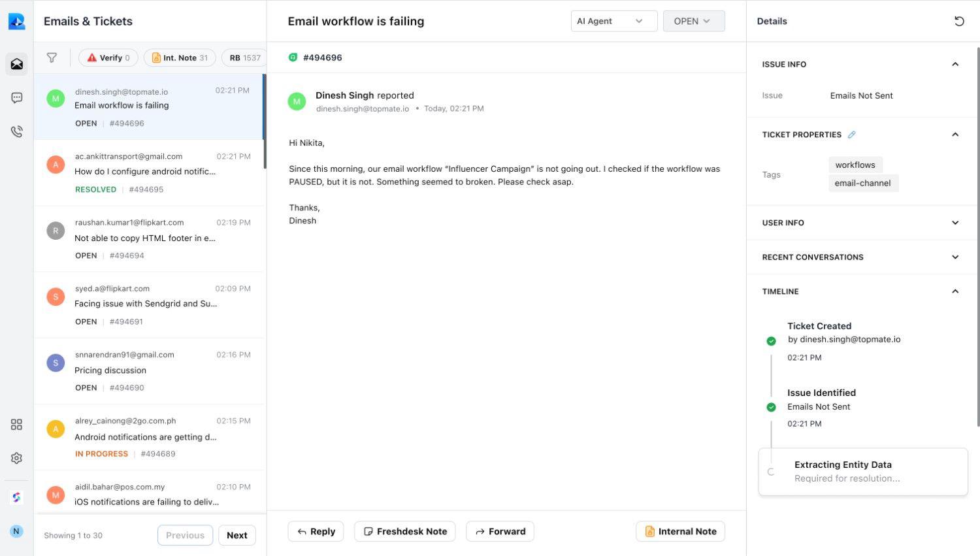Click the 'workflows' tag

pyautogui.click(x=855, y=165)
